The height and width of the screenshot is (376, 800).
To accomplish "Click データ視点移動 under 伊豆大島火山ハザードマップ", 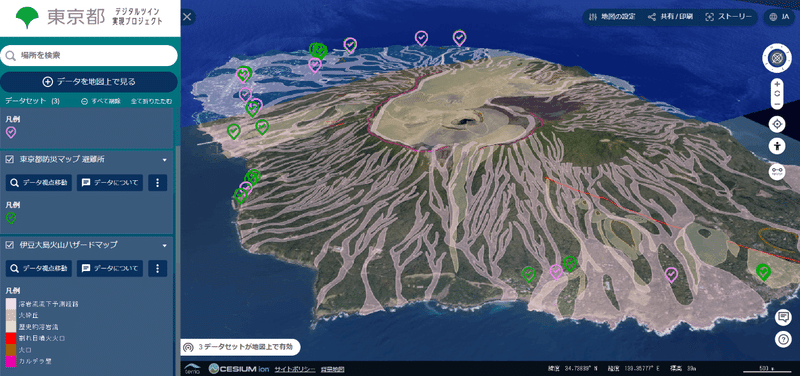I will coord(39,268).
